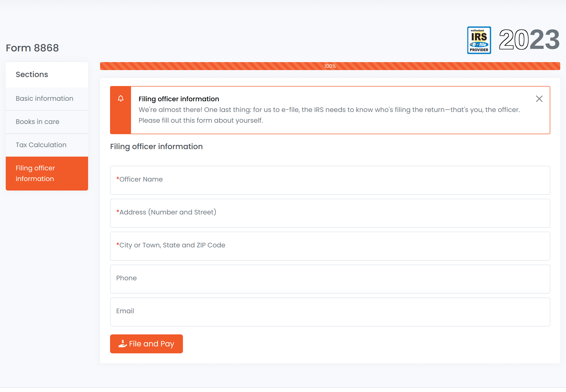The height and width of the screenshot is (392, 566).
Task: Click the 2023 tax year text
Action: 529,39
